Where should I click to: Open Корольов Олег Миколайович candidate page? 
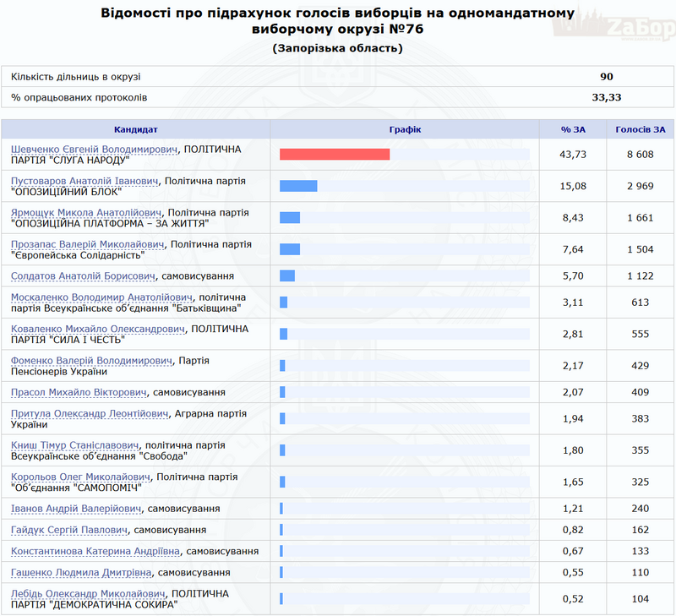tap(81, 477)
